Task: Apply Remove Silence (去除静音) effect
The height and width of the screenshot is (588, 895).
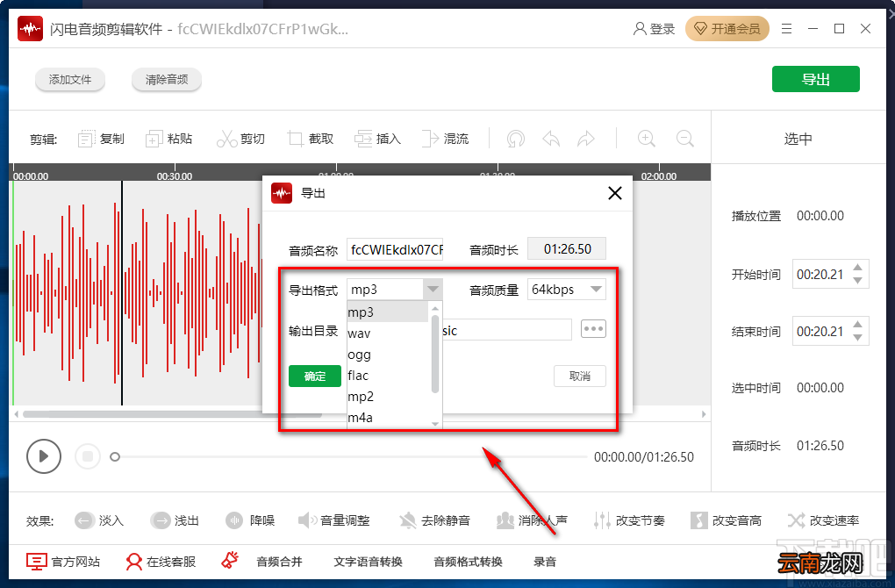Action: pyautogui.click(x=434, y=520)
